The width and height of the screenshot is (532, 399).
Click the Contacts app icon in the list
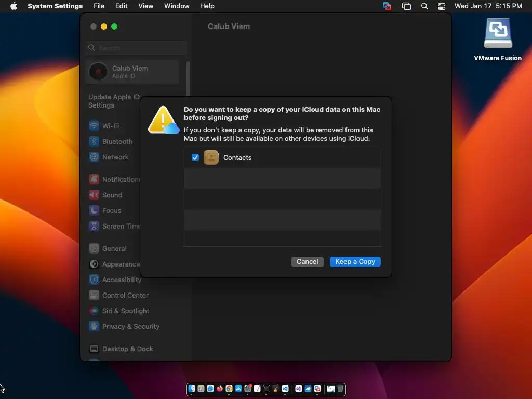coord(211,157)
